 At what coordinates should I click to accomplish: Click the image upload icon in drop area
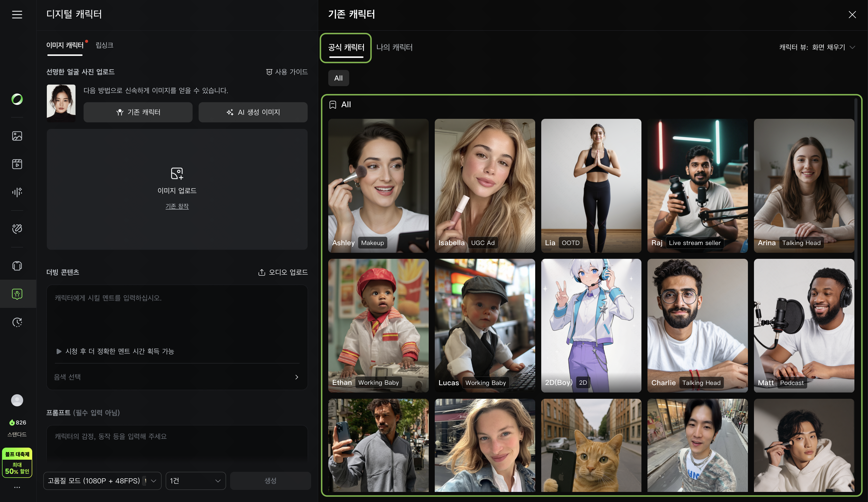click(x=177, y=173)
